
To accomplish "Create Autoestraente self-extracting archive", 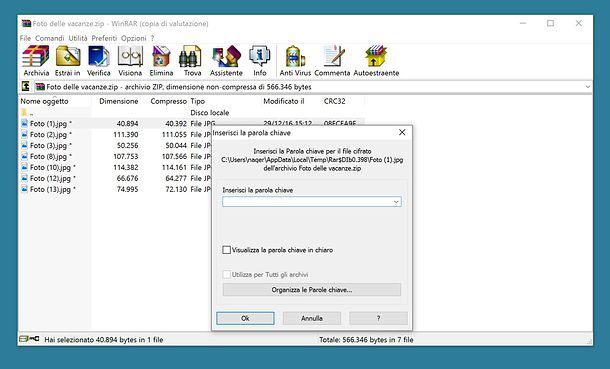I will 376,61.
